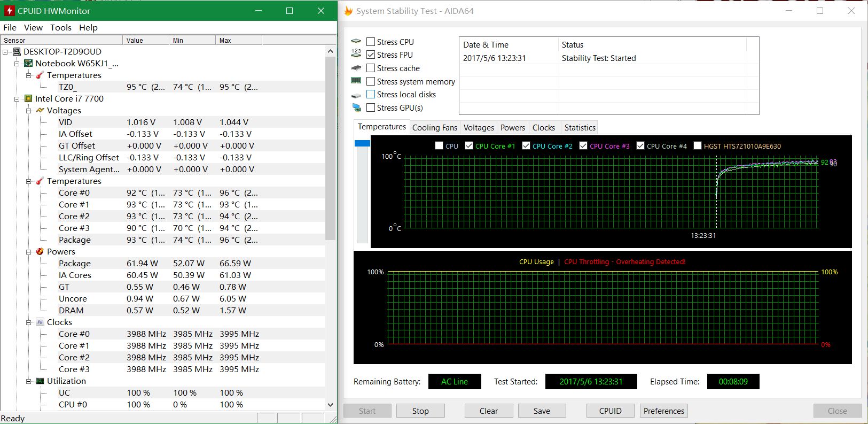Click the Intel Core i7 7700 chip icon
Screen dimensions: 868x424
[29, 99]
